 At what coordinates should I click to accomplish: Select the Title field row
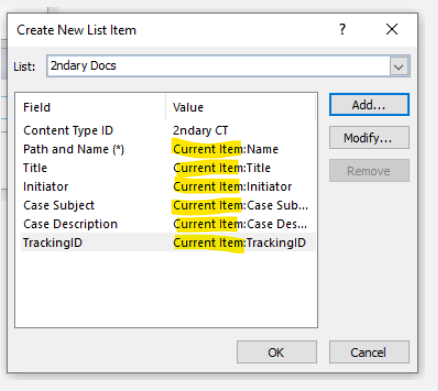tap(168, 168)
